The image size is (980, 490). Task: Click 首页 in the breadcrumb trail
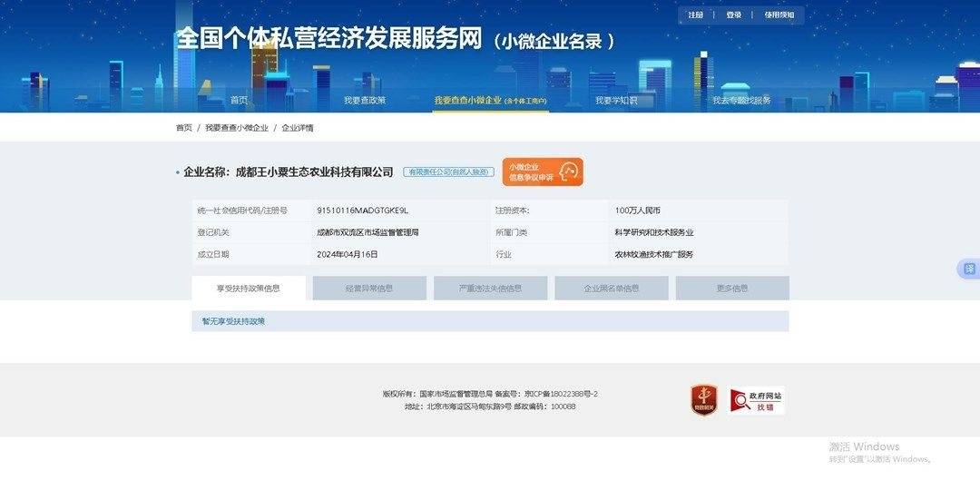click(x=183, y=128)
